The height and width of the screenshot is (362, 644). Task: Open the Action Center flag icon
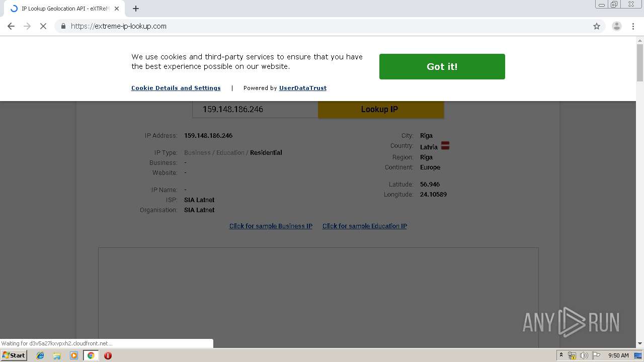coord(596,355)
